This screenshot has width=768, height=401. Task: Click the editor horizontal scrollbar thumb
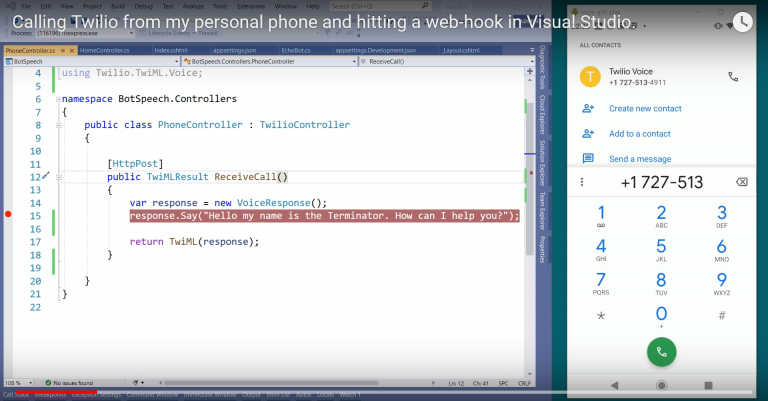[271, 383]
